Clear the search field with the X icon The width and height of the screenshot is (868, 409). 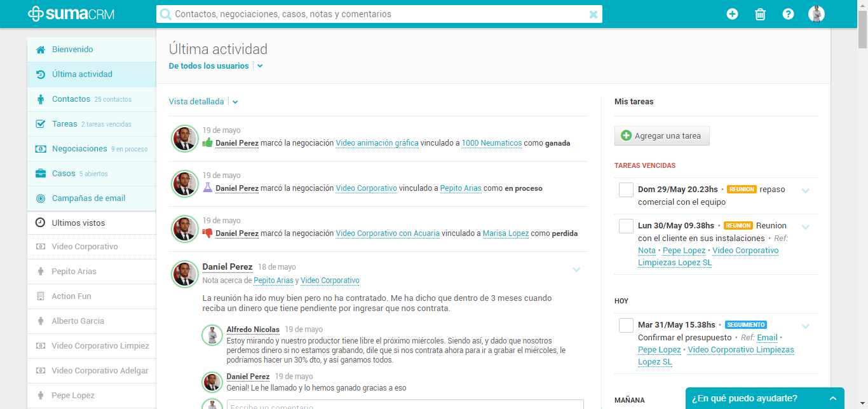pyautogui.click(x=593, y=14)
